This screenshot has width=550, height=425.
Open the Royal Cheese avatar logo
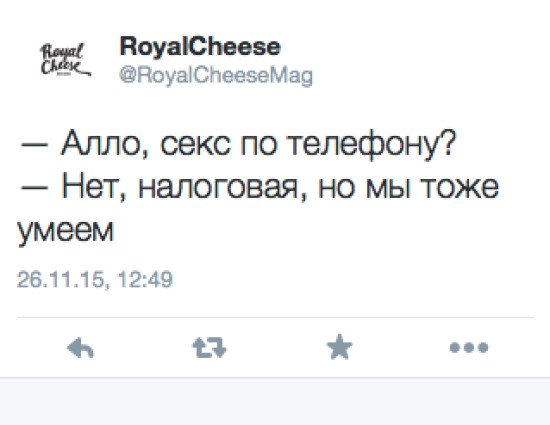(66, 59)
